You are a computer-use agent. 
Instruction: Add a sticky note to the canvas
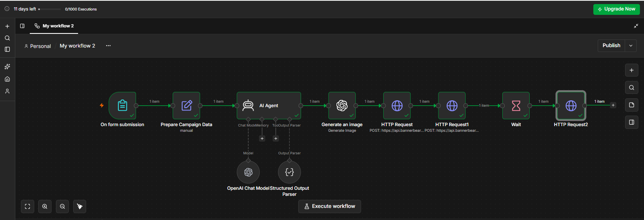click(632, 105)
